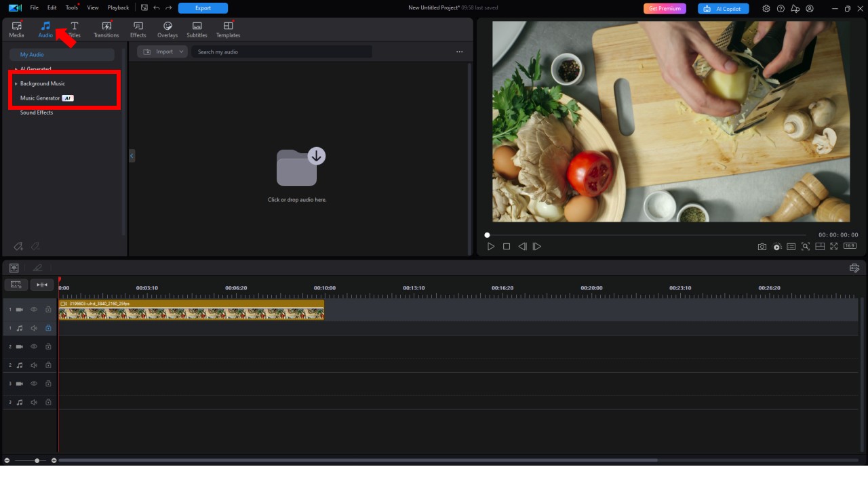Click the add track button in timeline
Image resolution: width=868 pixels, height=488 pixels.
(x=16, y=285)
